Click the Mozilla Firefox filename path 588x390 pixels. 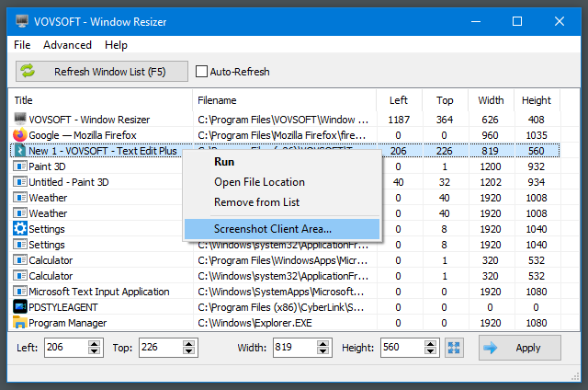pos(282,135)
